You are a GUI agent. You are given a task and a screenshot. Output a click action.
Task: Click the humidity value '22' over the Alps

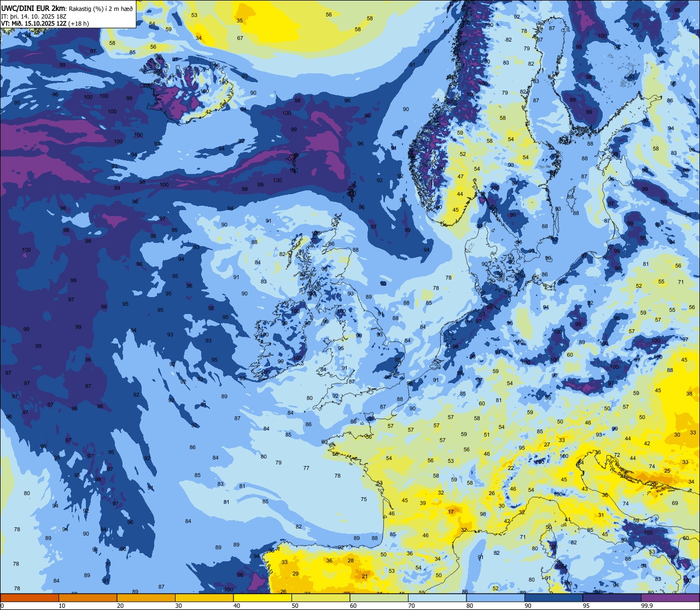[x=511, y=468]
